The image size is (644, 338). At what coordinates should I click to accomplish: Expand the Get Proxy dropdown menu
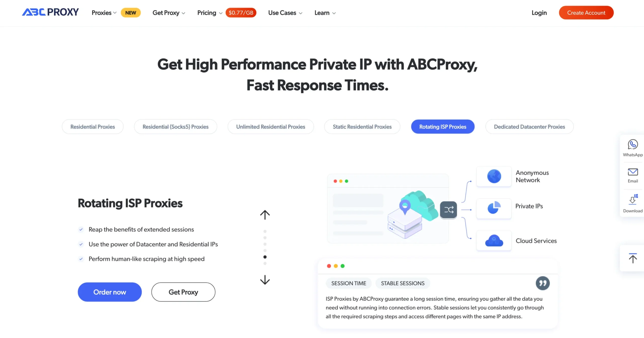168,13
